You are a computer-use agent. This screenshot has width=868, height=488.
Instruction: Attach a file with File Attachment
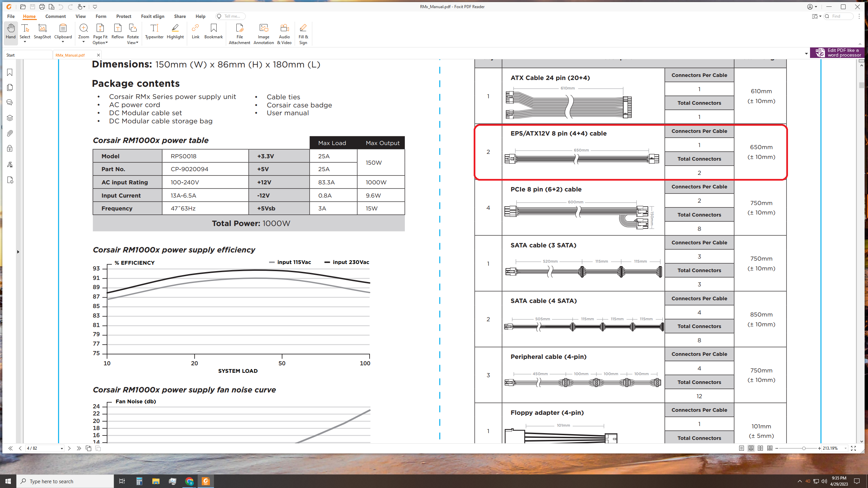239,34
